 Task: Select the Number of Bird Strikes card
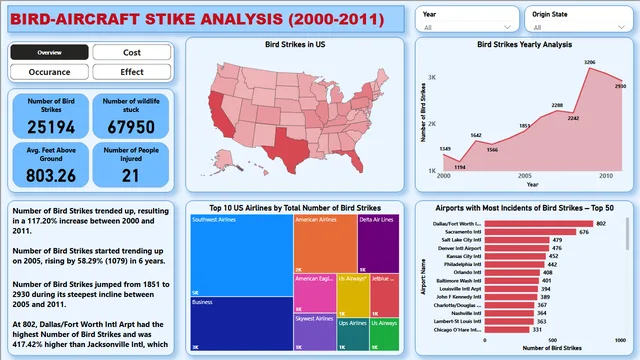pos(51,116)
